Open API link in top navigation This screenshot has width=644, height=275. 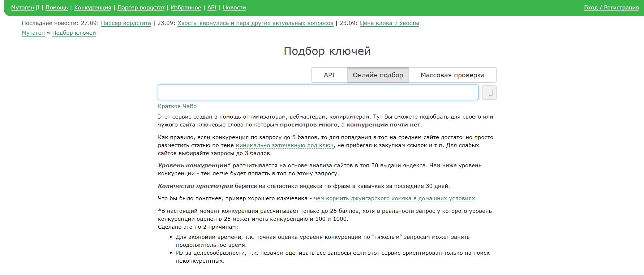pyautogui.click(x=212, y=8)
